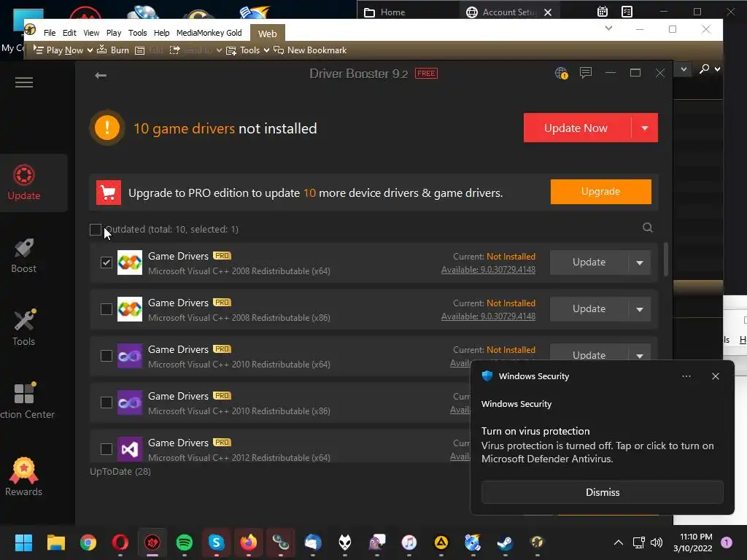Click the shopping cart upgrade icon
Image resolution: width=747 pixels, height=560 pixels.
109,192
